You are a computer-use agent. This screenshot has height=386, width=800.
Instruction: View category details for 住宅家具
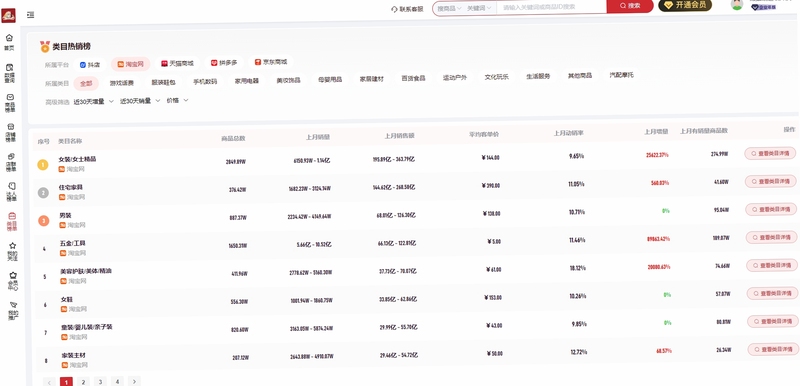(x=770, y=181)
